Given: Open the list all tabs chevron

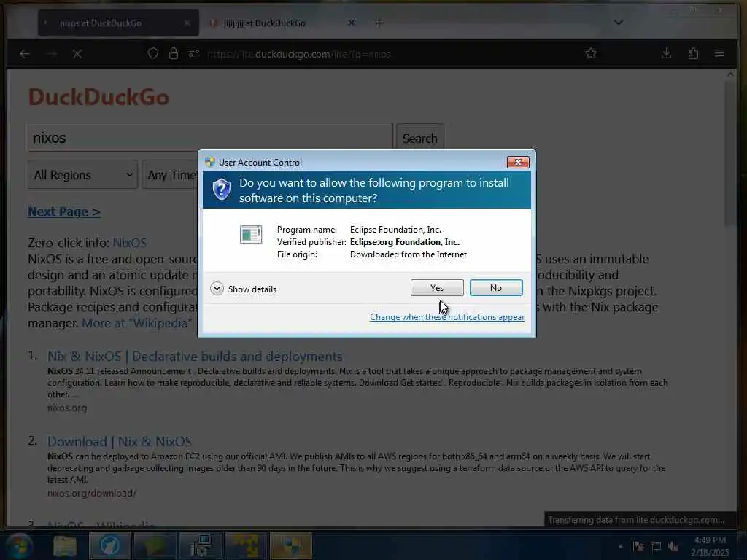Looking at the screenshot, I should click(x=619, y=23).
